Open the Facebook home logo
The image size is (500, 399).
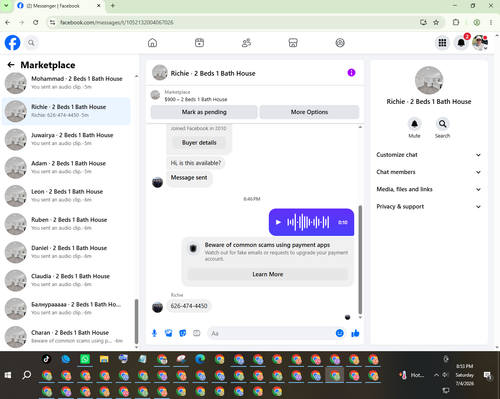tap(12, 43)
